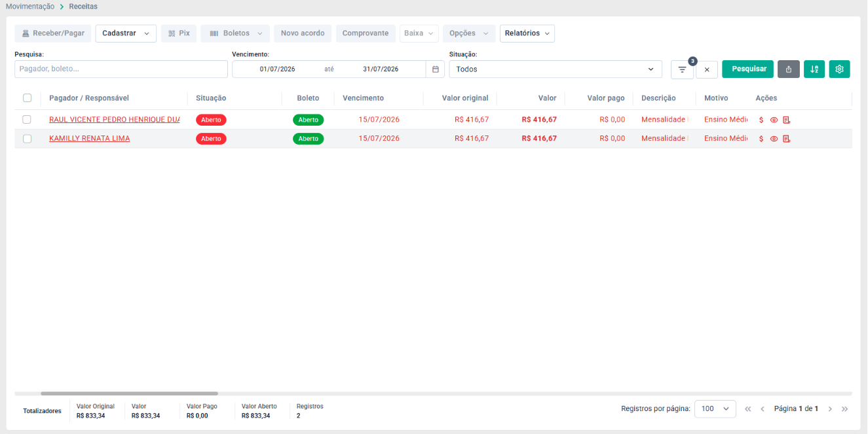Open the sort order icon button
The image size is (868, 434).
[814, 69]
